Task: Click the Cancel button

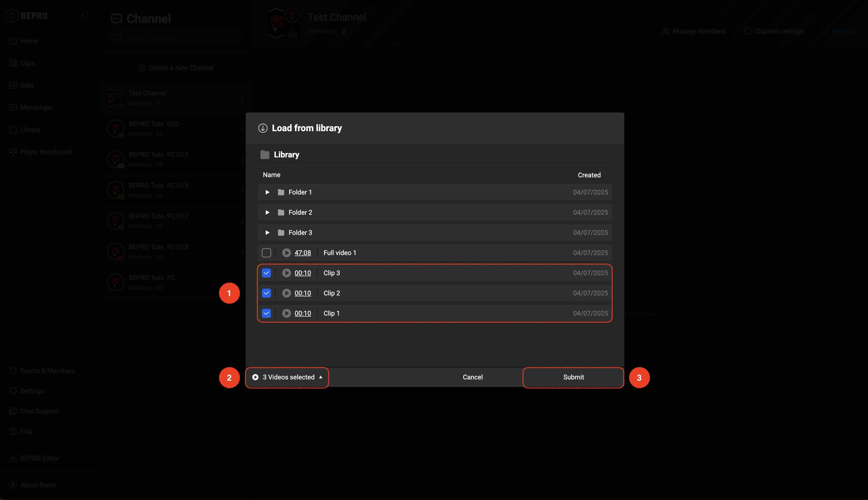Action: pos(472,377)
